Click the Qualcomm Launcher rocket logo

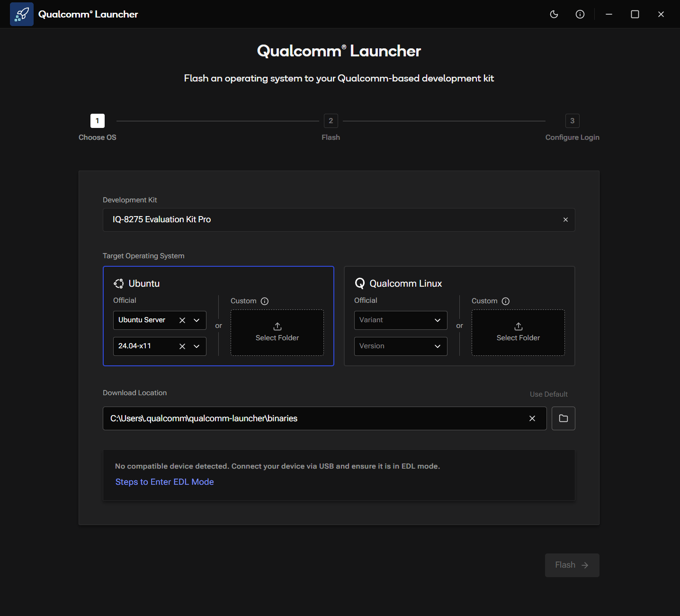(x=22, y=14)
